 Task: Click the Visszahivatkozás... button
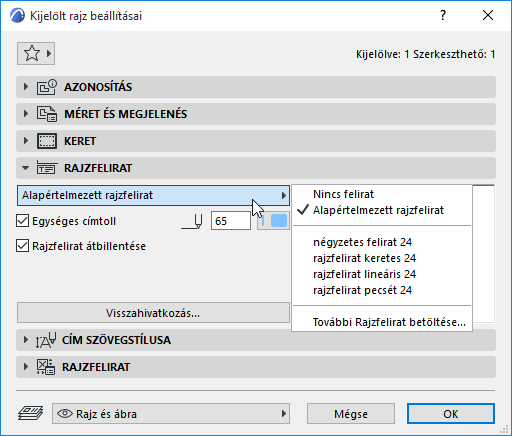153,313
